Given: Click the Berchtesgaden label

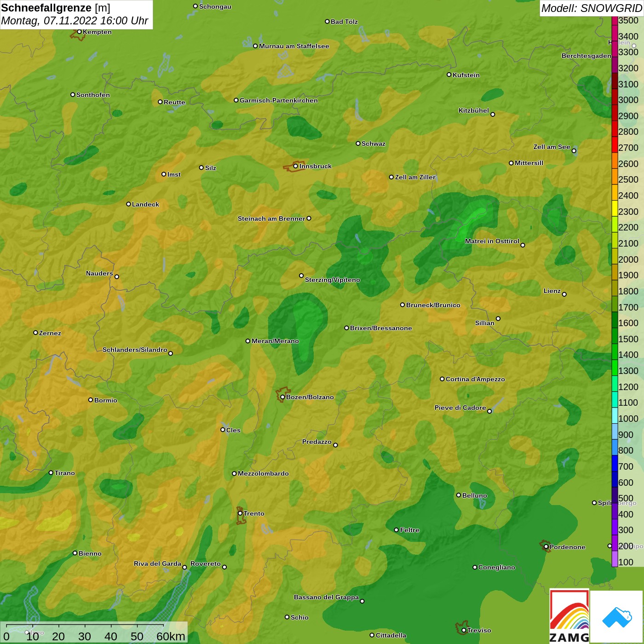Looking at the screenshot, I should pyautogui.click(x=586, y=56).
